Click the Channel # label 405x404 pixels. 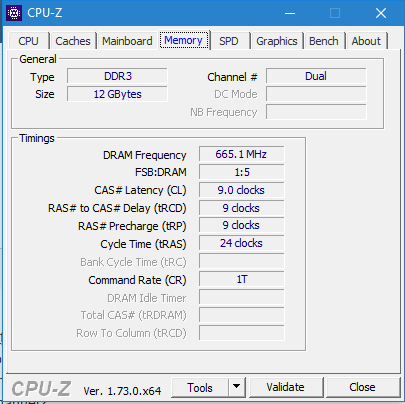232,77
